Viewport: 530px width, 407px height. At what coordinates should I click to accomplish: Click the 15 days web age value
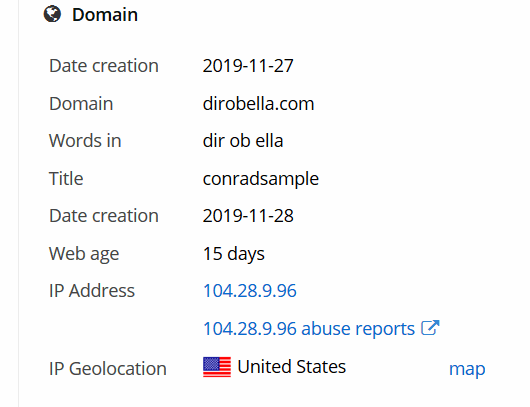coord(234,254)
